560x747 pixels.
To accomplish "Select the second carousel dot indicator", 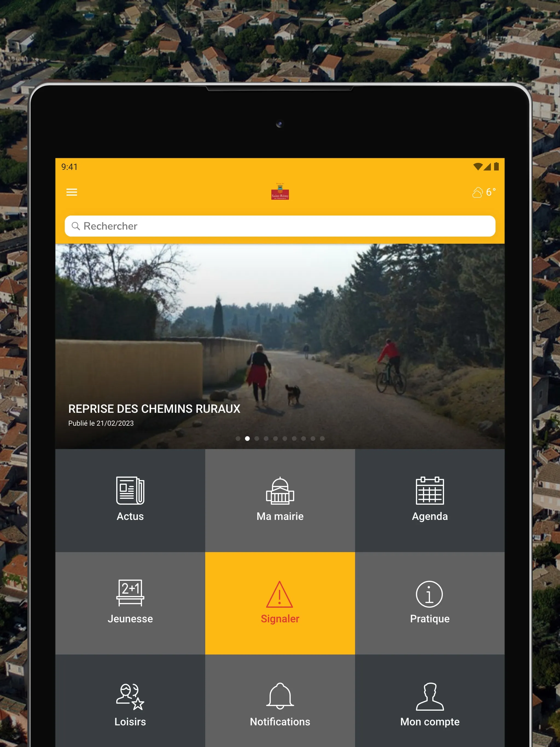I will 247,438.
